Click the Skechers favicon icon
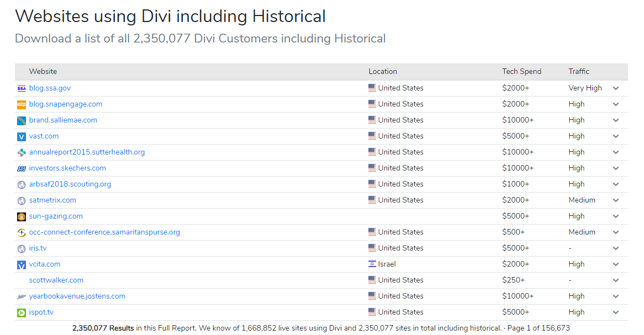Screen dimensions: 644x335 pos(22,168)
